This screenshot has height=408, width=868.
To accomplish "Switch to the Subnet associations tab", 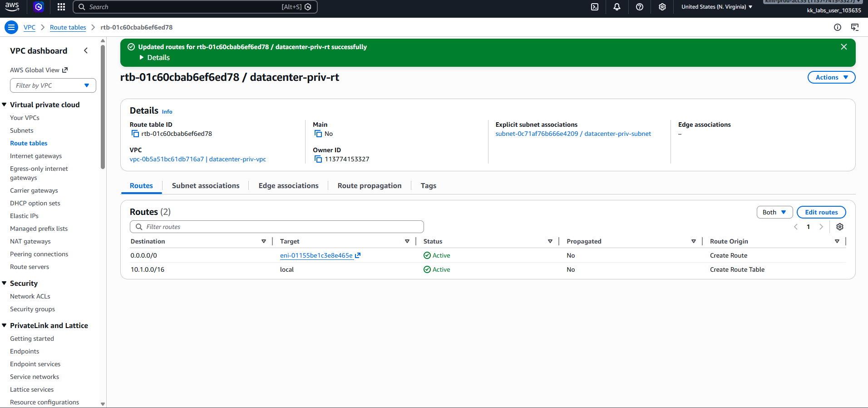I will click(205, 186).
